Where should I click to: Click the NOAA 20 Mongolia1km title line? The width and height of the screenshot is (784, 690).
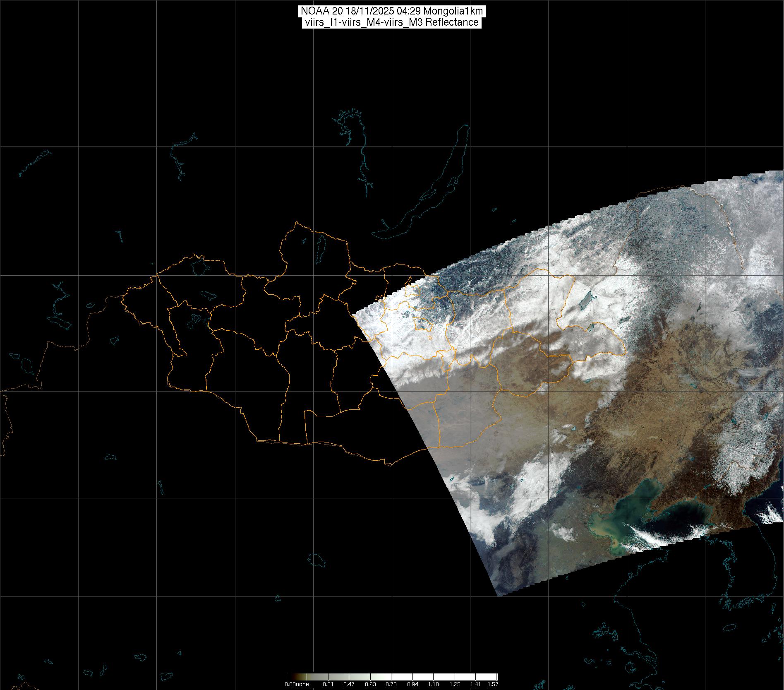391,11
